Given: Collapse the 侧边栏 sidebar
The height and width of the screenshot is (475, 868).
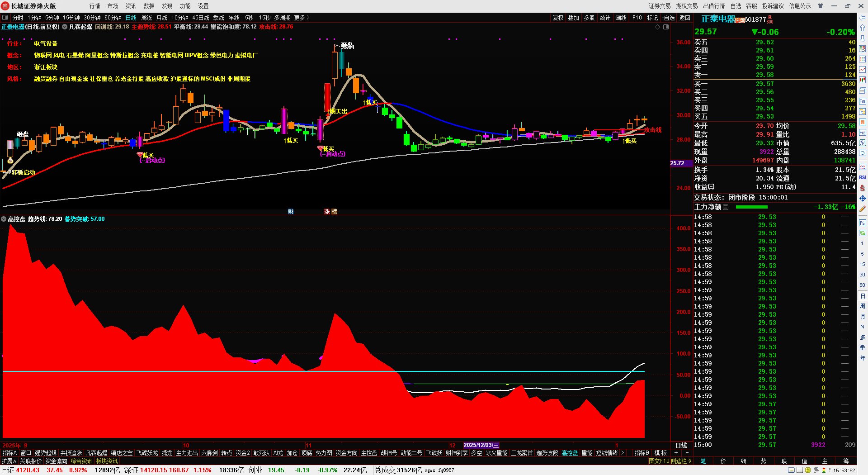Looking at the screenshot, I should [682, 461].
